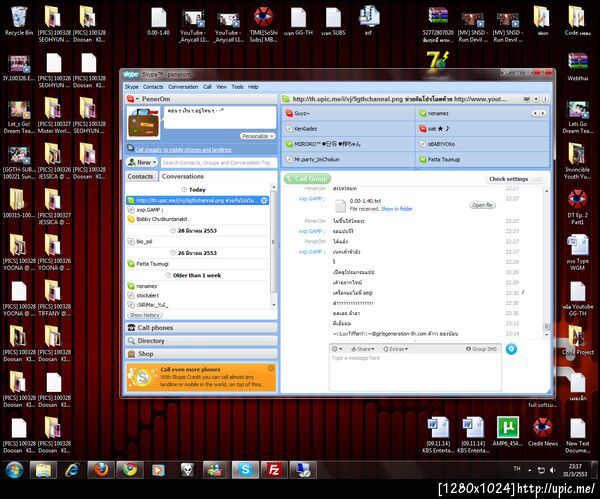Open the emoticon picker in message toolbar
Viewport: 600px width, 499px height.
(335, 348)
